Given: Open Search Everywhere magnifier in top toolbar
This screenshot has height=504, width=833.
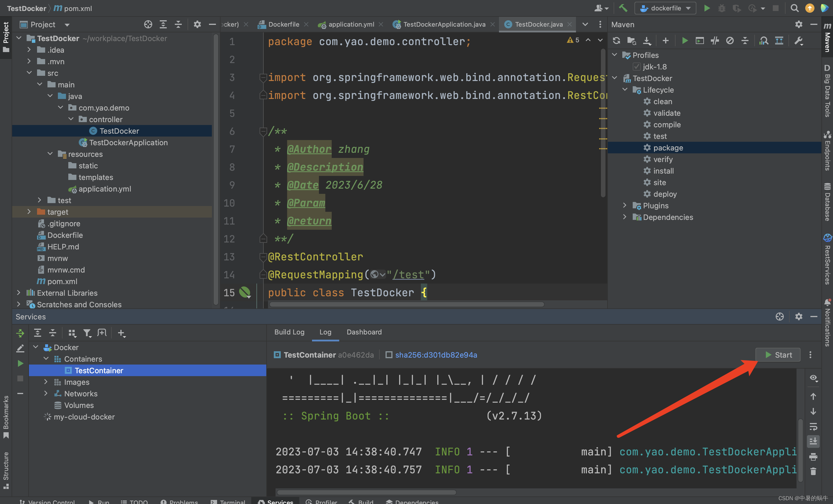Looking at the screenshot, I should [x=795, y=8].
